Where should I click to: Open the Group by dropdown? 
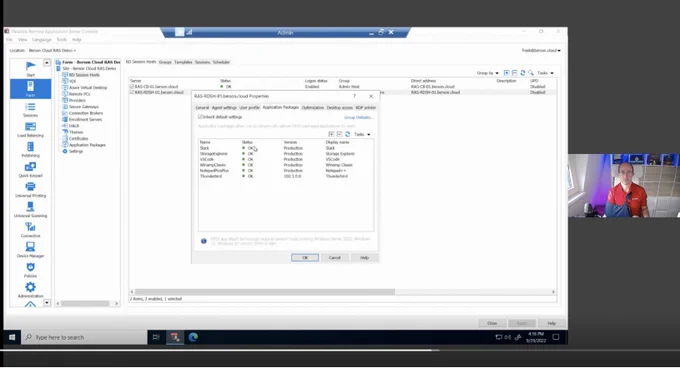pos(487,73)
